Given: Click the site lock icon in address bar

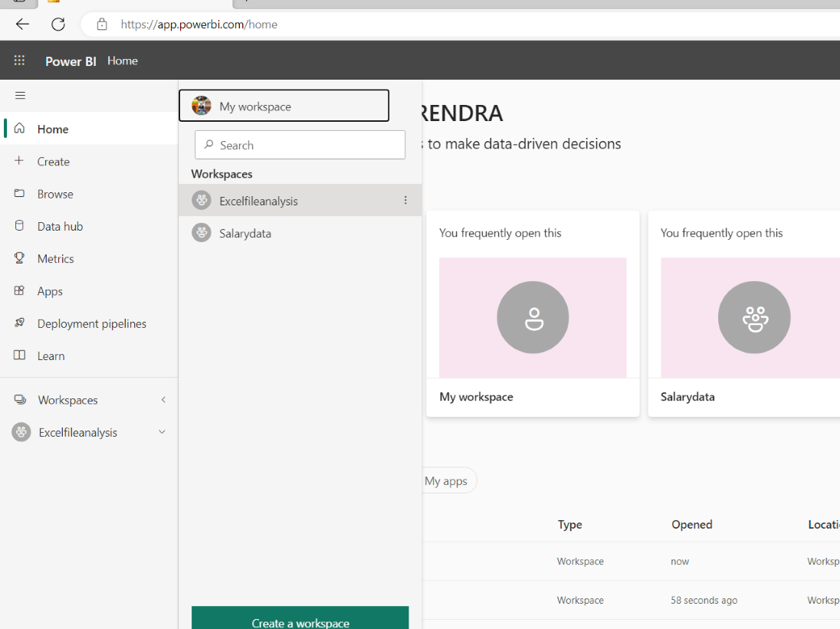Looking at the screenshot, I should 102,24.
